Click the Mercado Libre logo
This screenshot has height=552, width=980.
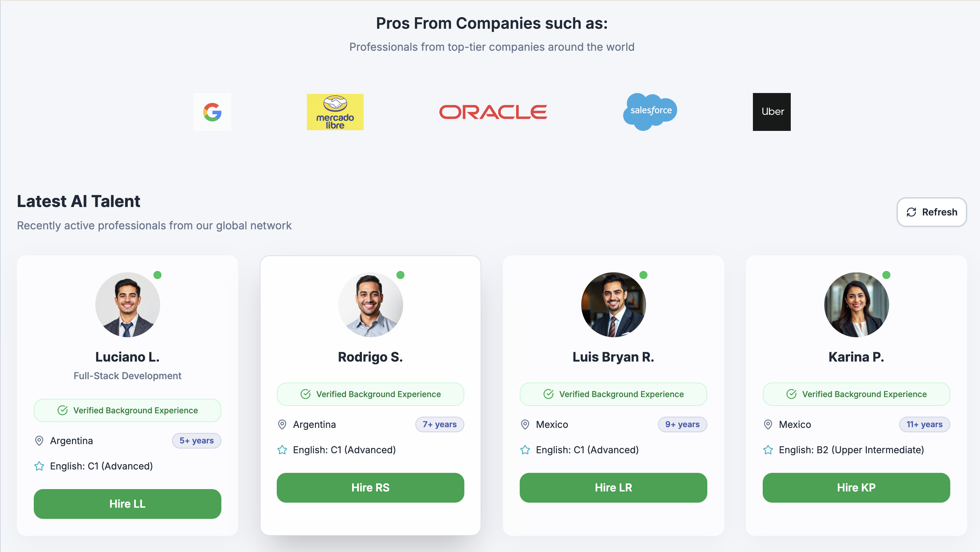pos(335,112)
